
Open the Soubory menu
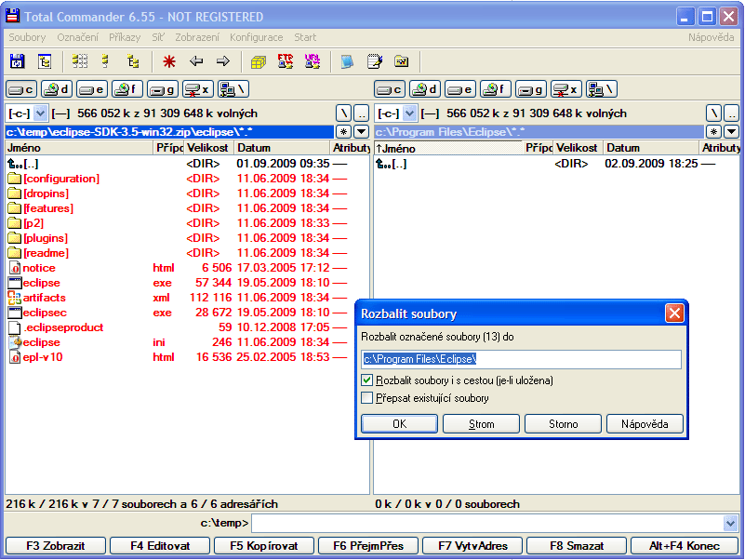(27, 37)
